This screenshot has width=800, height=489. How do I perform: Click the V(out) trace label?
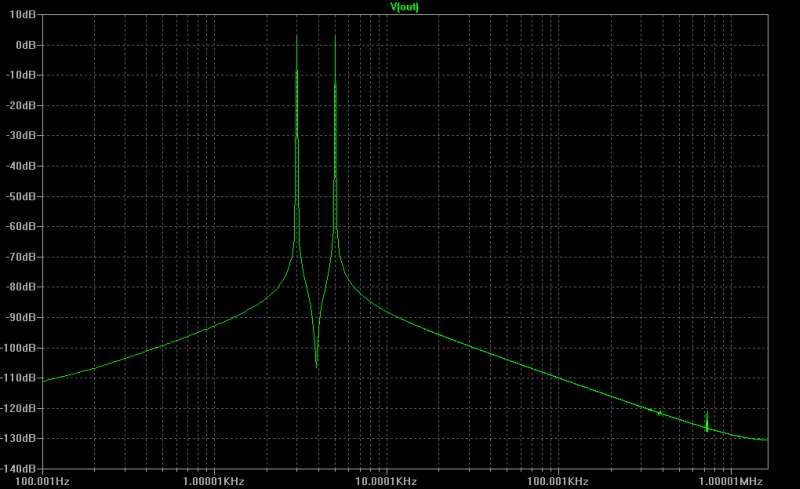[404, 7]
